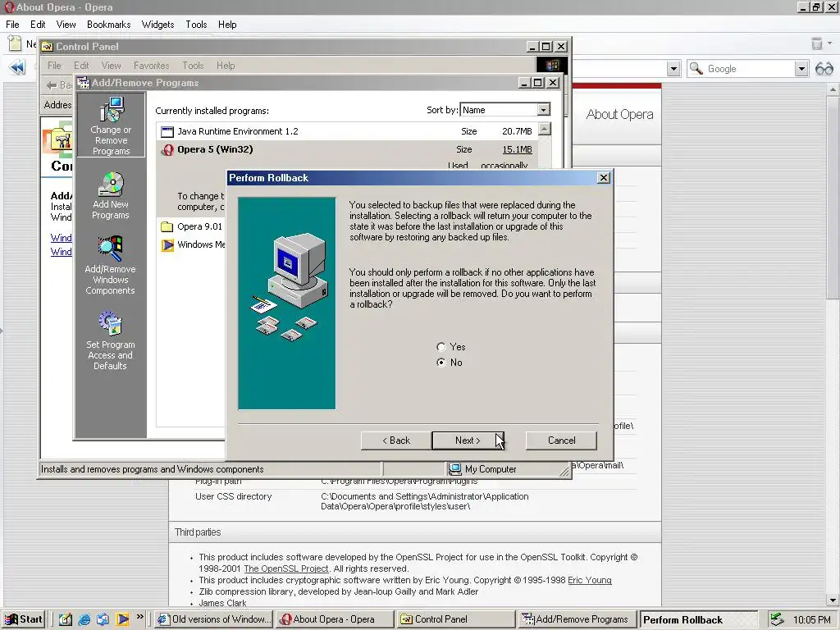Expand the Google search engine dropdown
This screenshot has width=840, height=630.
click(x=801, y=69)
